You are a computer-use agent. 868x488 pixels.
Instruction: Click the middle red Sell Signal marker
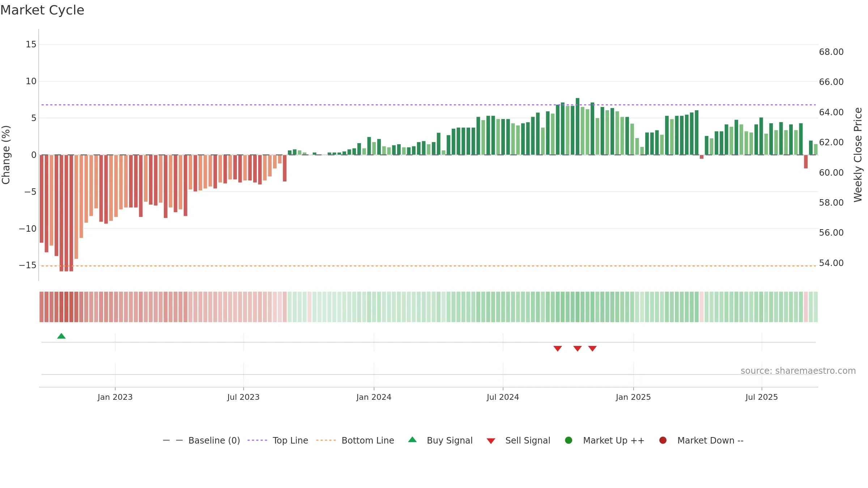(x=578, y=348)
